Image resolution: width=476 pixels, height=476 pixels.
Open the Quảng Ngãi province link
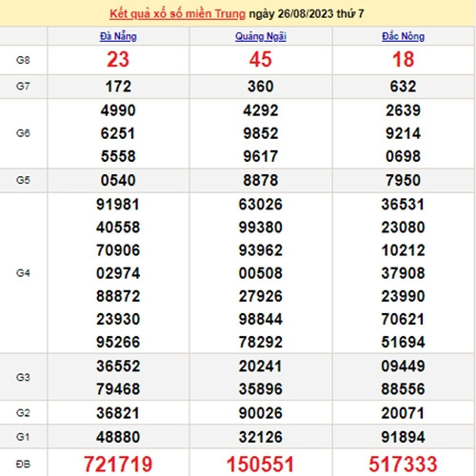(x=261, y=36)
